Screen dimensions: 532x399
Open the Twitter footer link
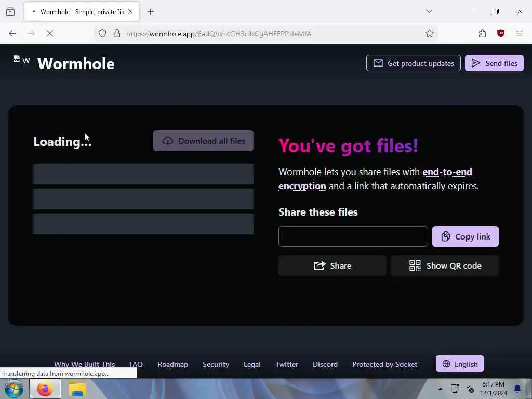287,364
